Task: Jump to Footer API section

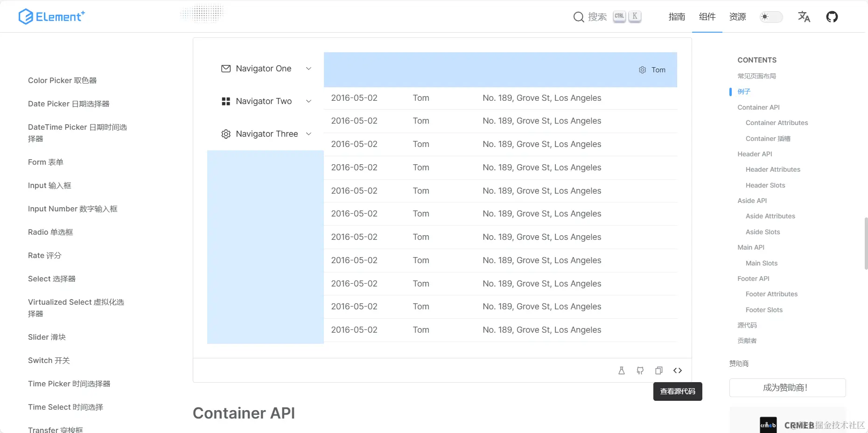Action: coord(753,279)
